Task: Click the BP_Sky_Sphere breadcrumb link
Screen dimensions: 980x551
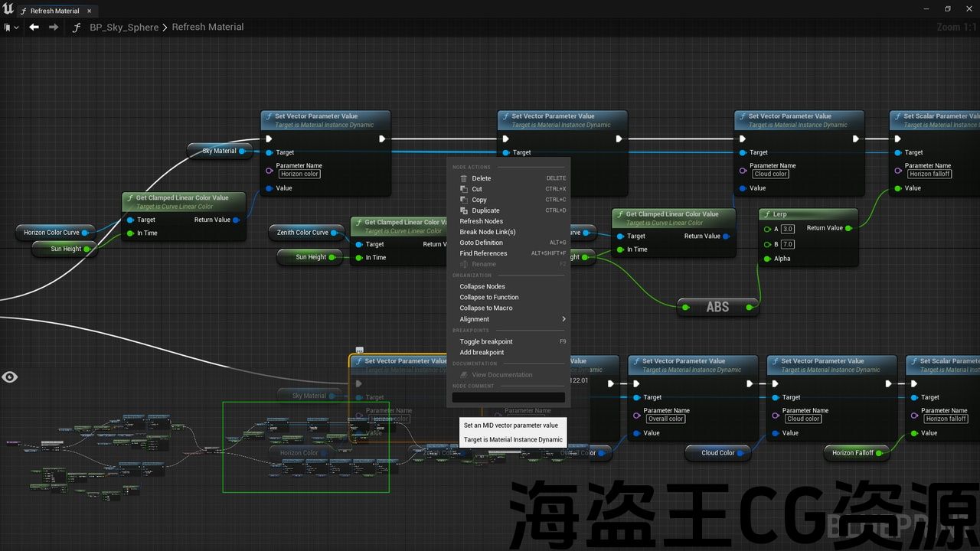Action: click(124, 27)
